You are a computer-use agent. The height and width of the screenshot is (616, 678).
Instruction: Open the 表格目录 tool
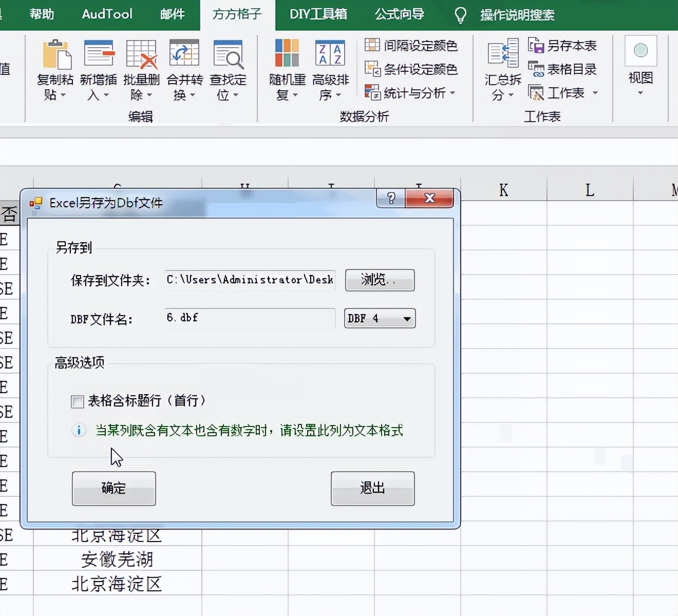click(x=564, y=69)
